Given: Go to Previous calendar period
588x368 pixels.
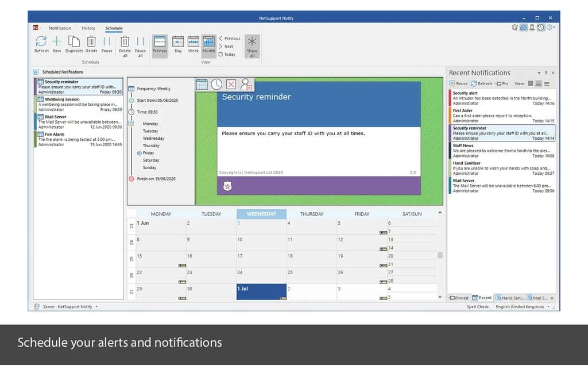Looking at the screenshot, I should (230, 39).
